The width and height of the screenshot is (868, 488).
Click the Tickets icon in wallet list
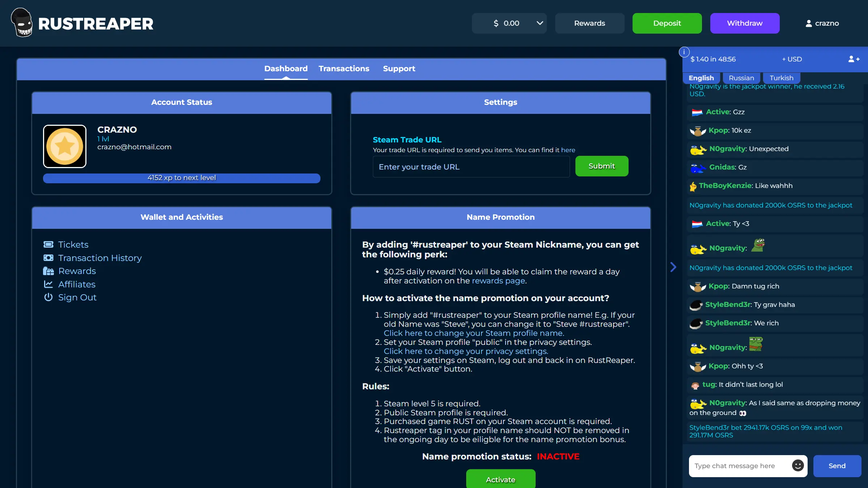[x=48, y=245]
